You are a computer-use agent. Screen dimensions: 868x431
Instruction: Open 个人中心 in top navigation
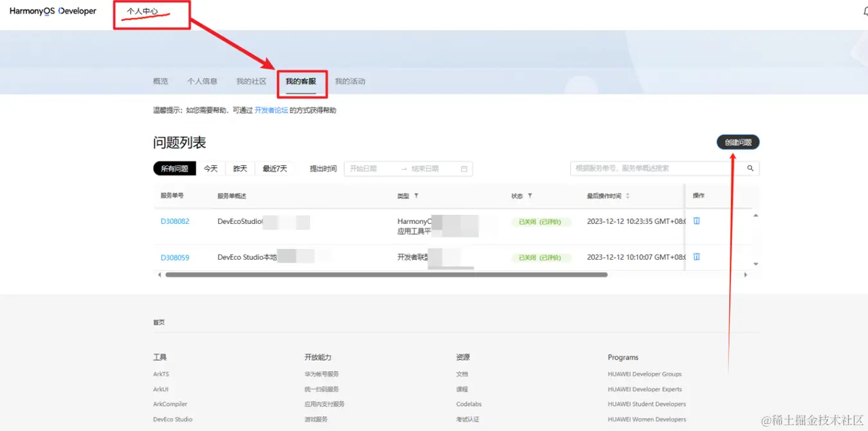(142, 12)
